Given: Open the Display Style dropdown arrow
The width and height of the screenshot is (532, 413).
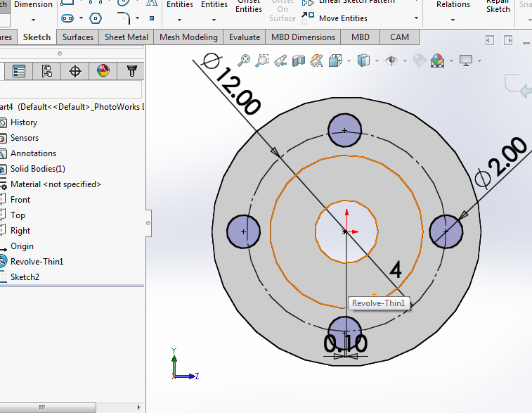Looking at the screenshot, I should 377,61.
